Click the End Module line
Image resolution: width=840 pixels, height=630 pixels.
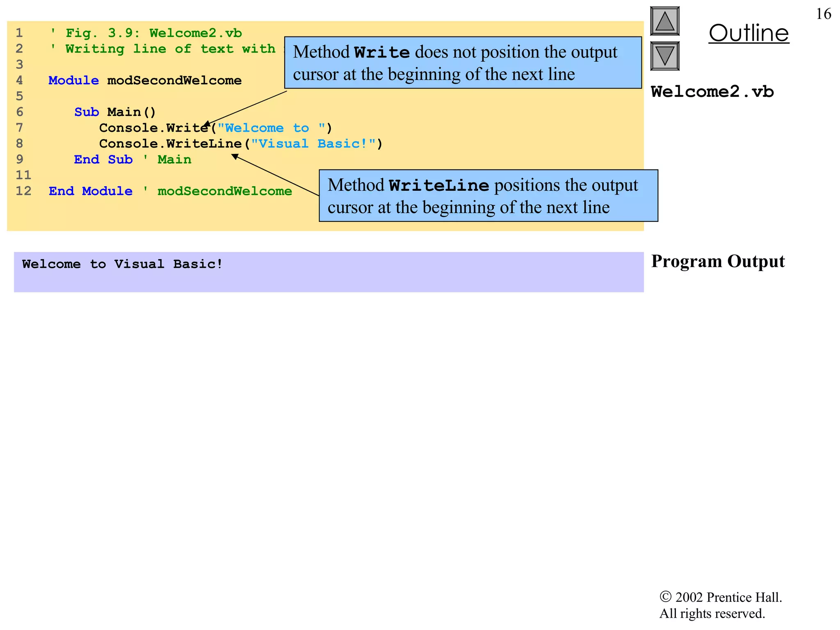[170, 191]
